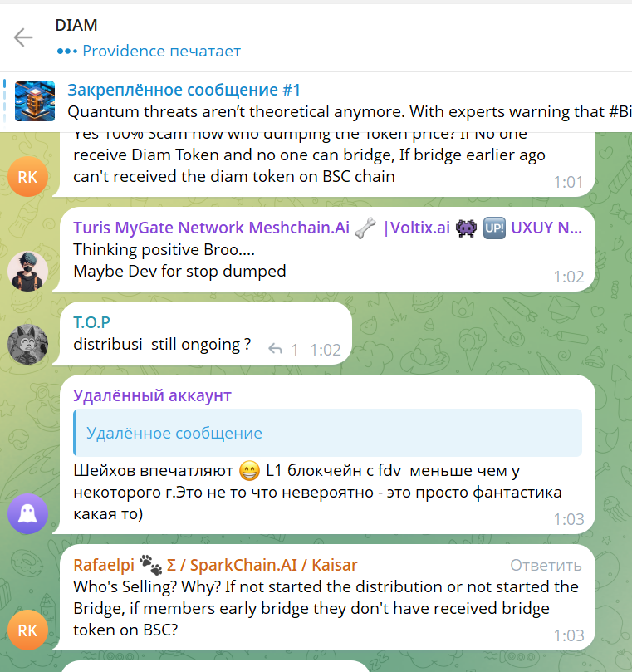Open pinned message #1 header link

(x=184, y=90)
